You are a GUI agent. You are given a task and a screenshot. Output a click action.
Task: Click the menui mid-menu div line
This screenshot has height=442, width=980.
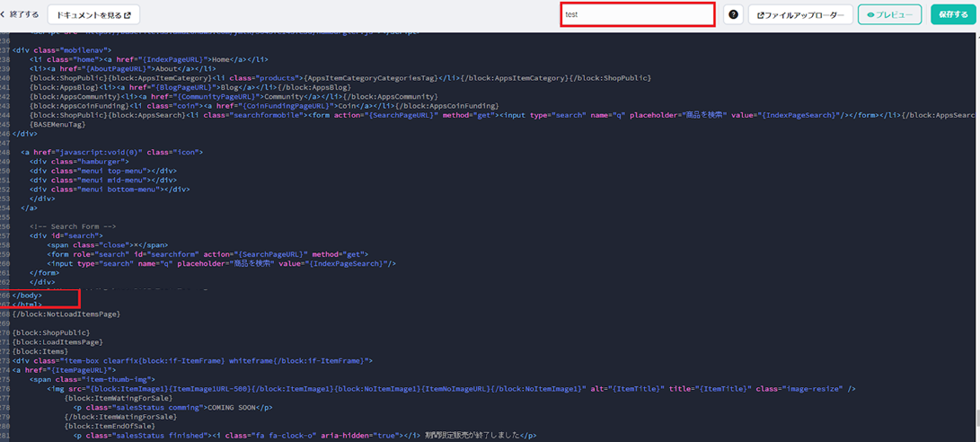click(x=103, y=180)
